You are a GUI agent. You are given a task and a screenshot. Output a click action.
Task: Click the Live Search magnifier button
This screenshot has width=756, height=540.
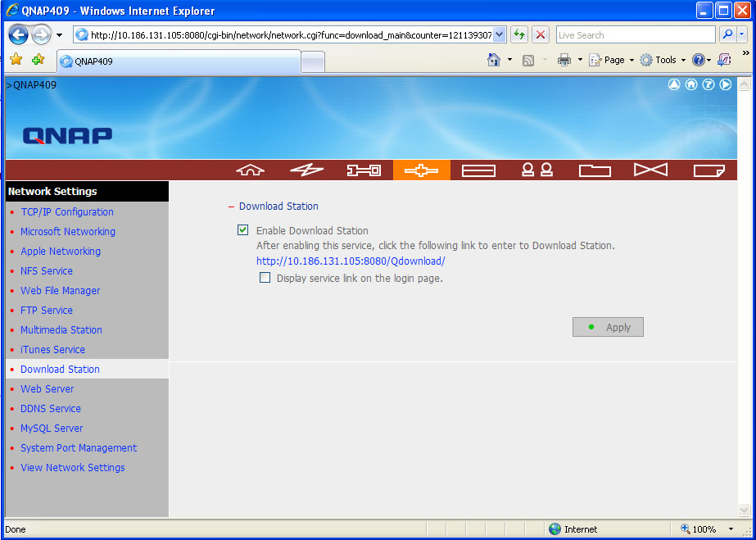(x=727, y=34)
